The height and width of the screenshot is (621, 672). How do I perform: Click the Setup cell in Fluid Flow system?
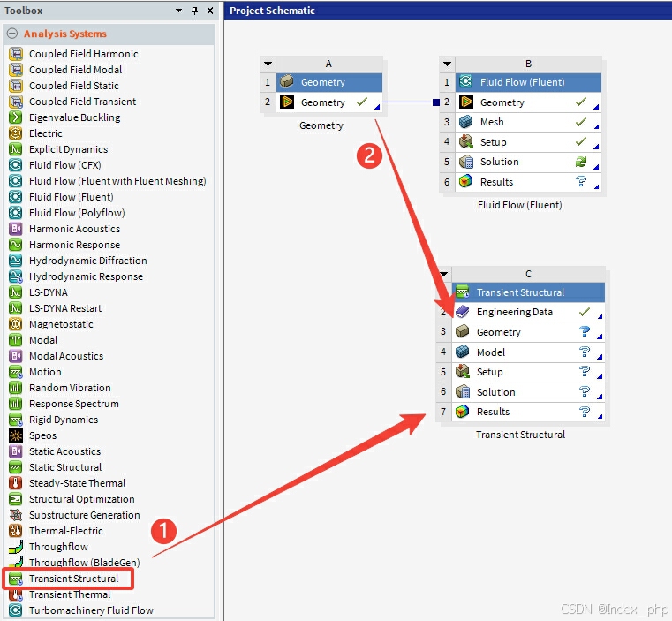pos(528,142)
